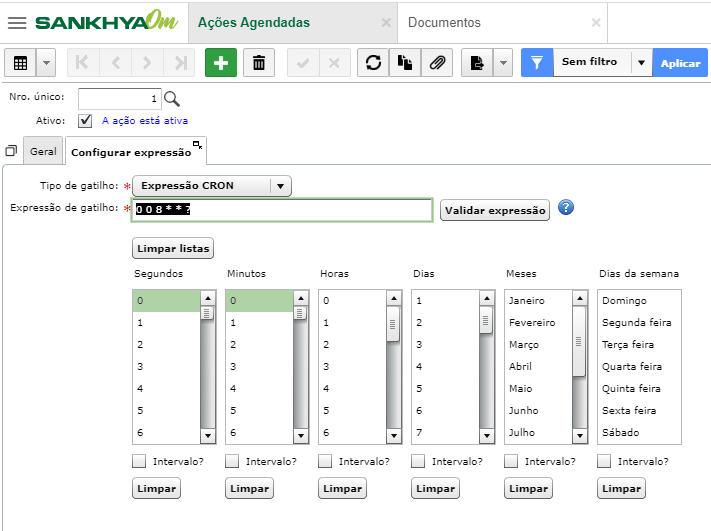Click the Nro. único input field
This screenshot has height=531, width=711.
[120, 98]
